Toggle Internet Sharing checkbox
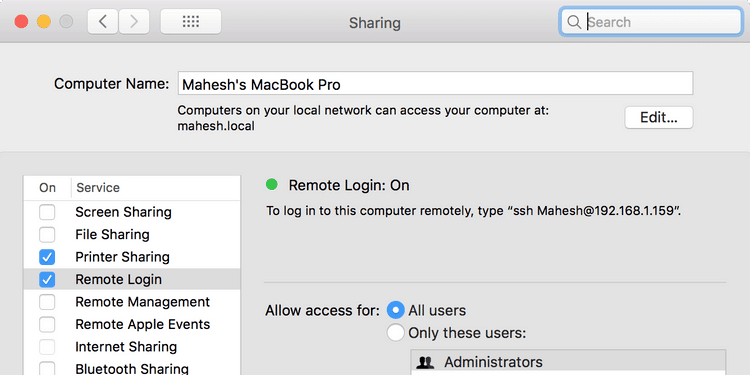Viewport: 750px width, 375px height. (x=47, y=347)
